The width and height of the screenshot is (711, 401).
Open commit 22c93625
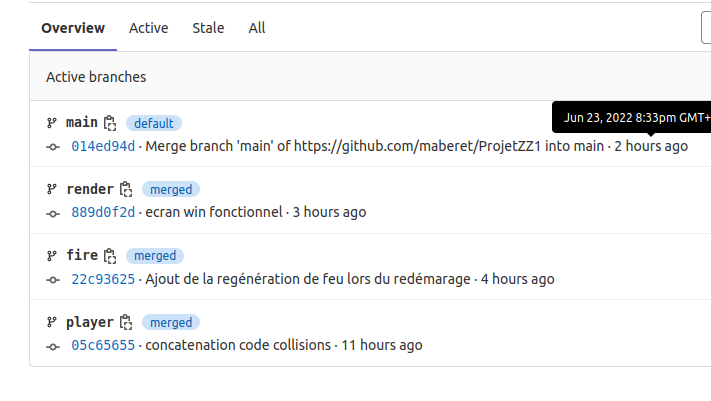(x=103, y=279)
